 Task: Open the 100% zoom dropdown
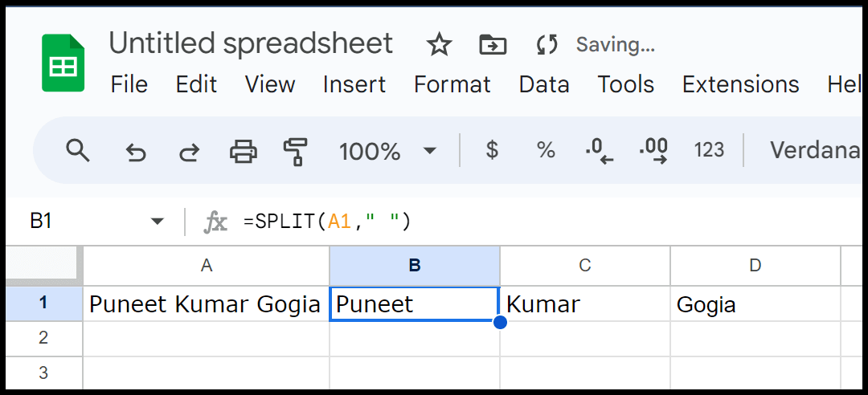pos(387,150)
